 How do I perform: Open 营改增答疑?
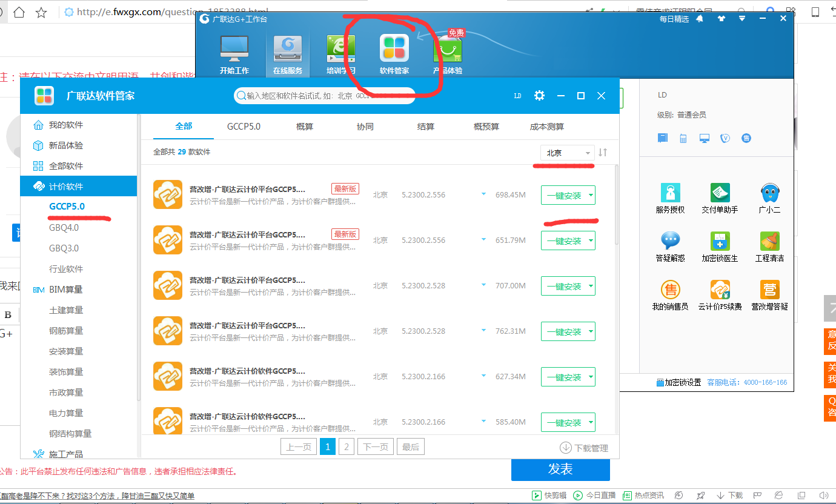(x=769, y=296)
